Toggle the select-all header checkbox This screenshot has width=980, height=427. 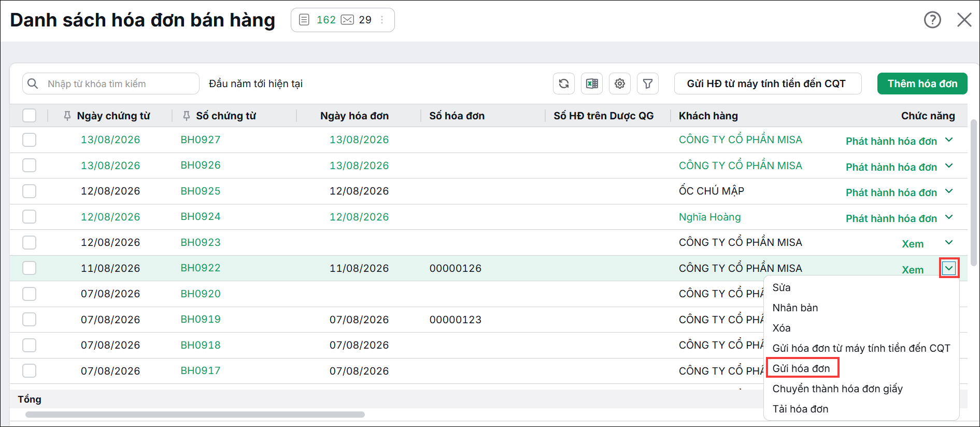[30, 115]
